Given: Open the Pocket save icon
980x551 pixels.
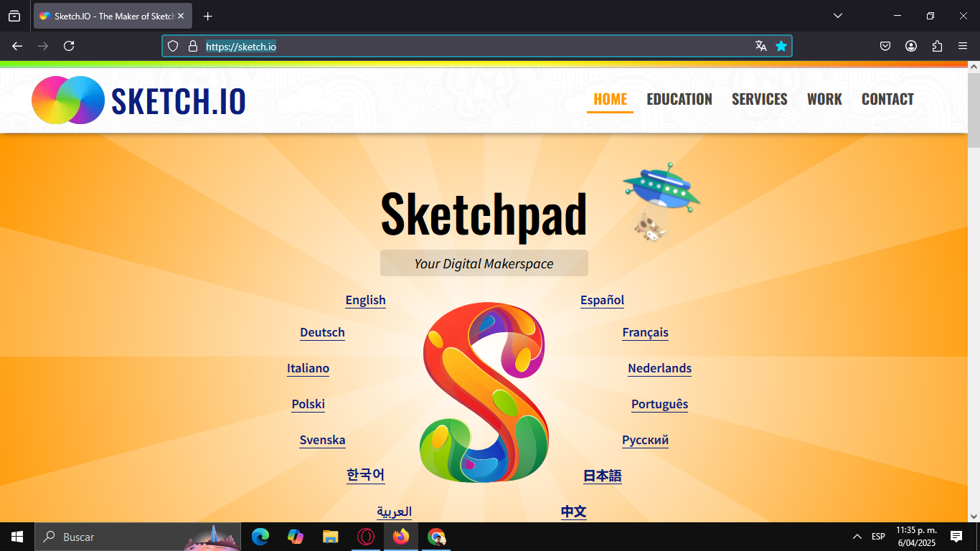Looking at the screenshot, I should (x=885, y=46).
